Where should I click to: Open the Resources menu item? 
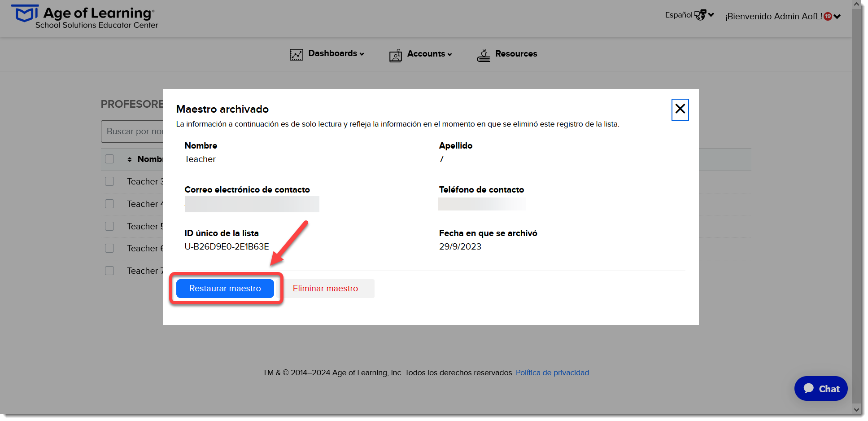[507, 54]
